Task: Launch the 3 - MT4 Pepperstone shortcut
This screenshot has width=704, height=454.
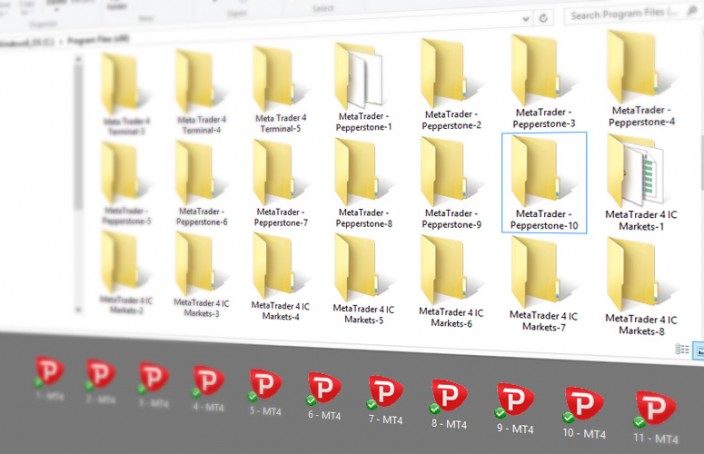Action: click(x=154, y=385)
